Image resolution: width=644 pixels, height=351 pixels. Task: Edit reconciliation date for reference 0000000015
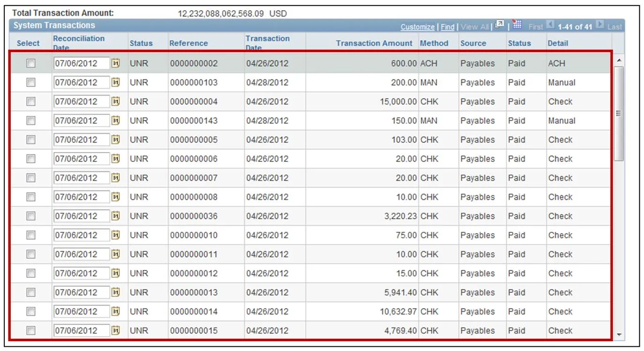[x=82, y=330]
